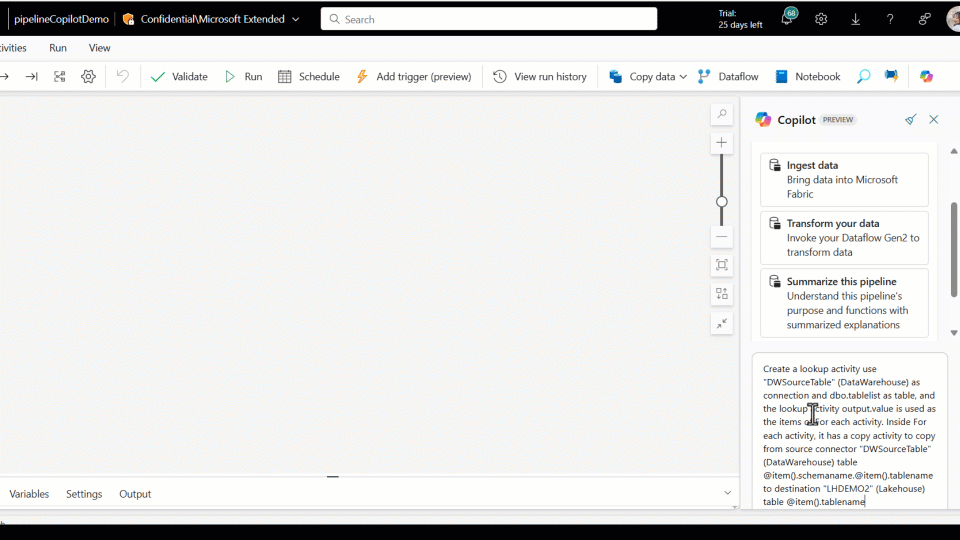
Task: Run the pipeline from the toolbar
Action: point(244,77)
